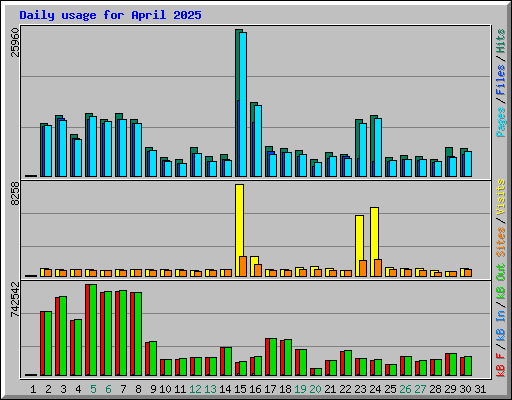Viewport: 512px width, 400px height.
Task: Click day 16 cyan files bar
Action: click(258, 141)
